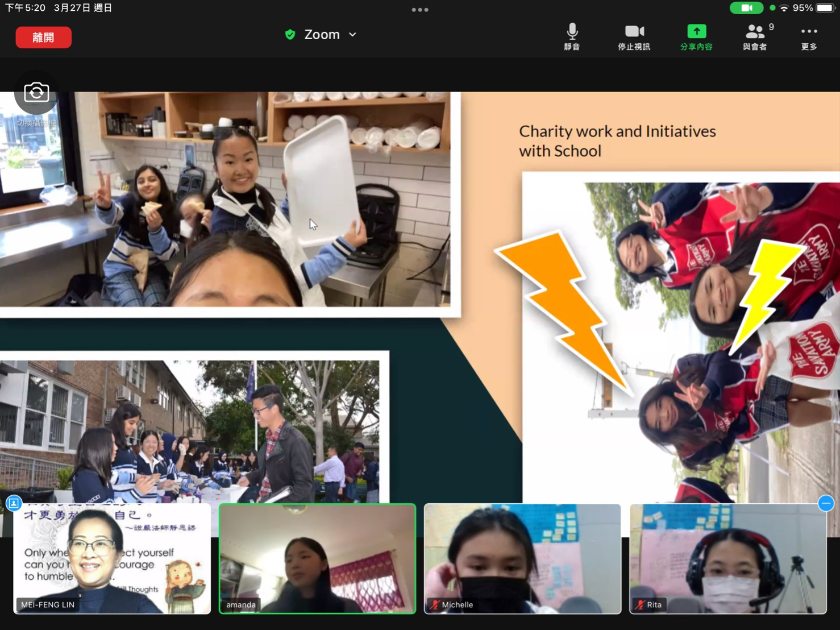Collapse thumbnails with blue minus button
The height and width of the screenshot is (630, 840).
(826, 503)
